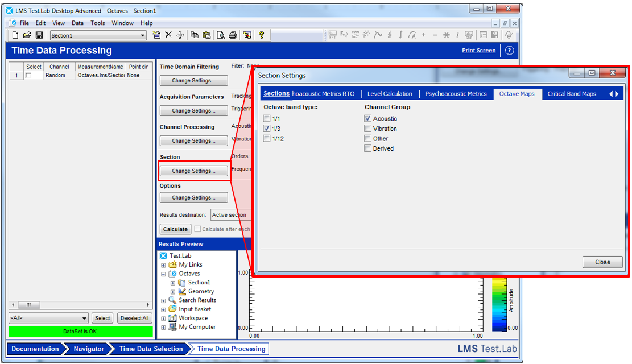Switch to the Critical Band Maps tab
The height and width of the screenshot is (364, 632).
(x=572, y=94)
